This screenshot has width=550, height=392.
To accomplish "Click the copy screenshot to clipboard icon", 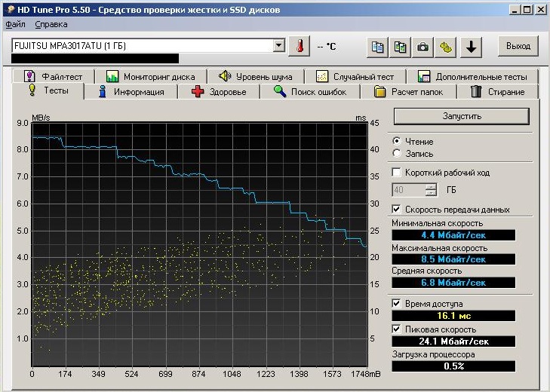I will click(400, 47).
